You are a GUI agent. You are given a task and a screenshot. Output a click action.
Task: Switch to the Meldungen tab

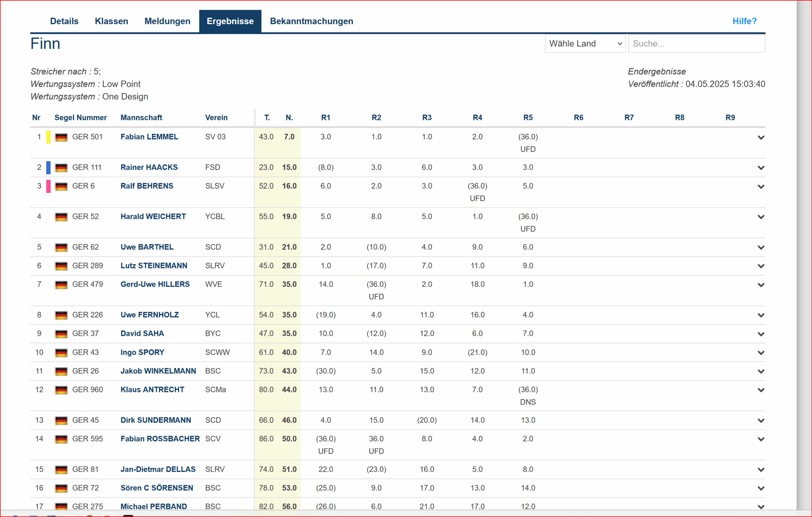point(167,21)
